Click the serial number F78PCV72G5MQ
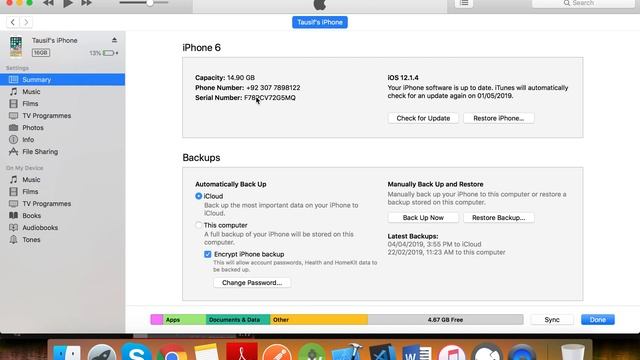This screenshot has width=640, height=360. pos(270,98)
